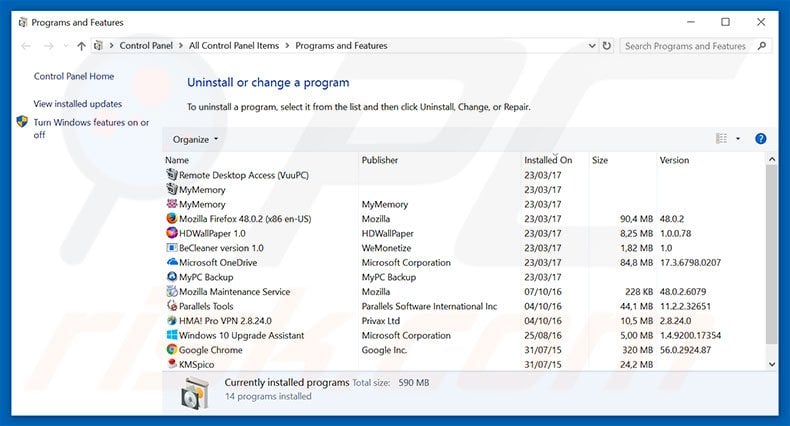Expand chevron after All Control Panel Items

click(x=287, y=46)
